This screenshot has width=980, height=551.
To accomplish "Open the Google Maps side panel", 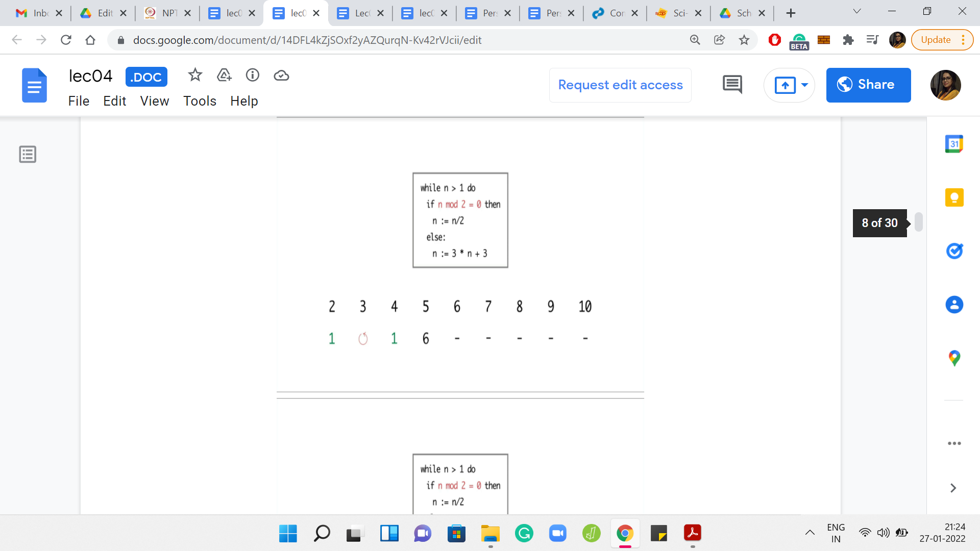I will tap(954, 358).
